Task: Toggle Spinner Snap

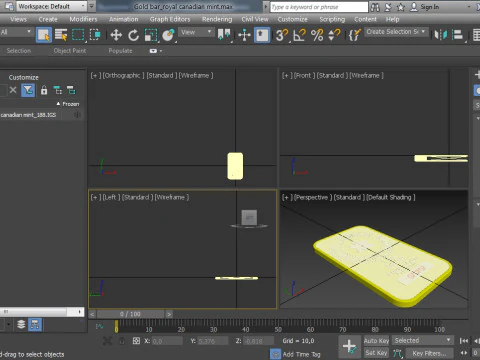Action: [x=334, y=35]
